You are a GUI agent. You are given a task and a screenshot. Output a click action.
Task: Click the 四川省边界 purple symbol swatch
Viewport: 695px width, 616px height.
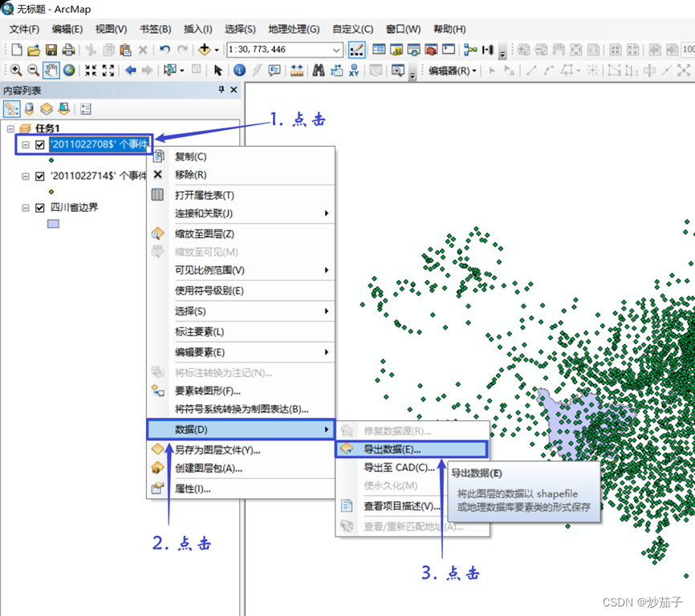tap(53, 224)
